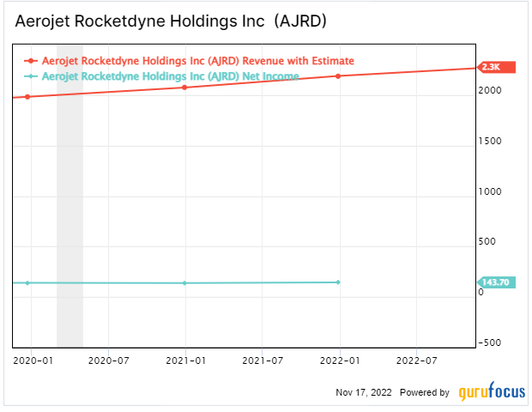This screenshot has height=412, width=532.
Task: Click the Net Income legend entry
Action: (161, 76)
